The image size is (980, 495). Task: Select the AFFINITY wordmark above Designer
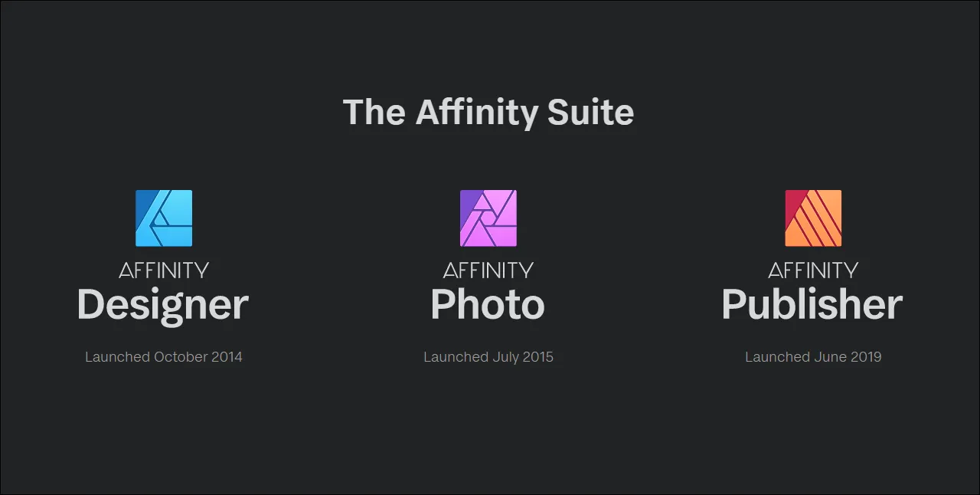[164, 270]
